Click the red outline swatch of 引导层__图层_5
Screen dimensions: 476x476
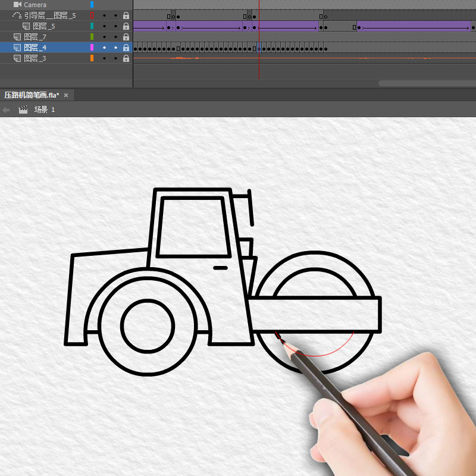(x=92, y=15)
